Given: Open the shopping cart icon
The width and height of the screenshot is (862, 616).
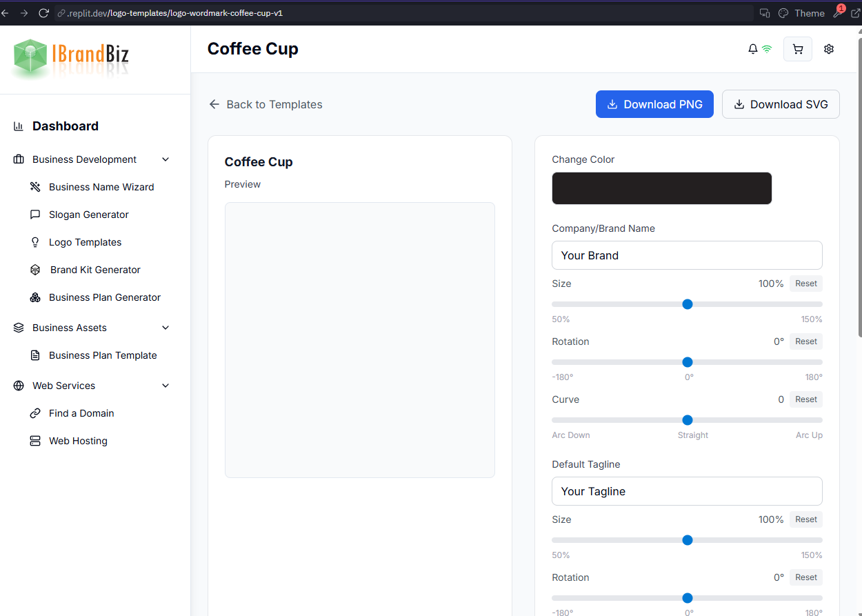Looking at the screenshot, I should pos(798,49).
